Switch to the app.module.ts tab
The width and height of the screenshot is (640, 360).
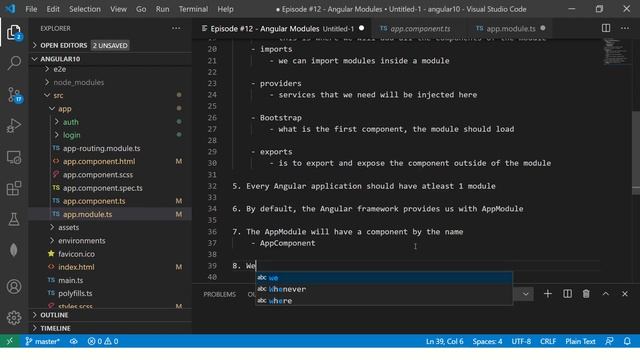pos(510,29)
